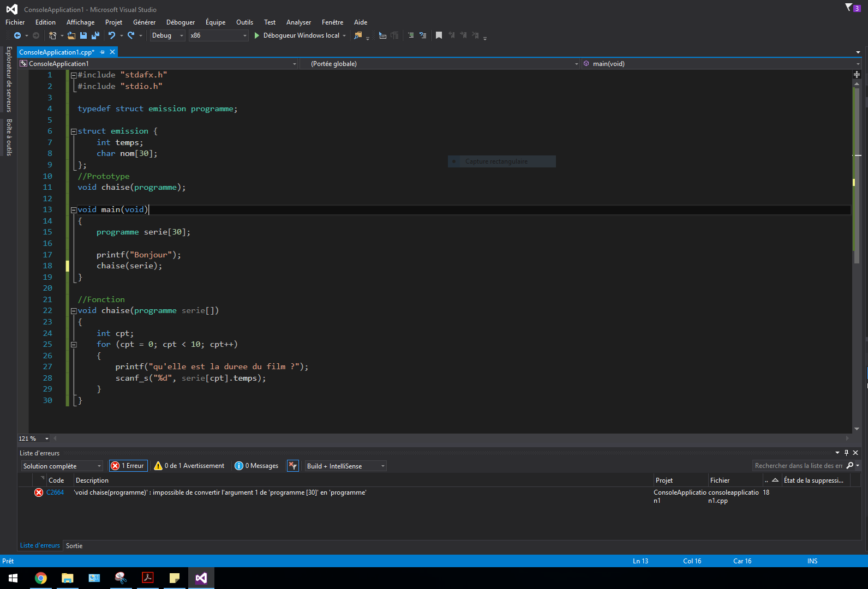Viewport: 868px width, 589px height.
Task: Click the New Project toolbar icon
Action: (x=52, y=35)
